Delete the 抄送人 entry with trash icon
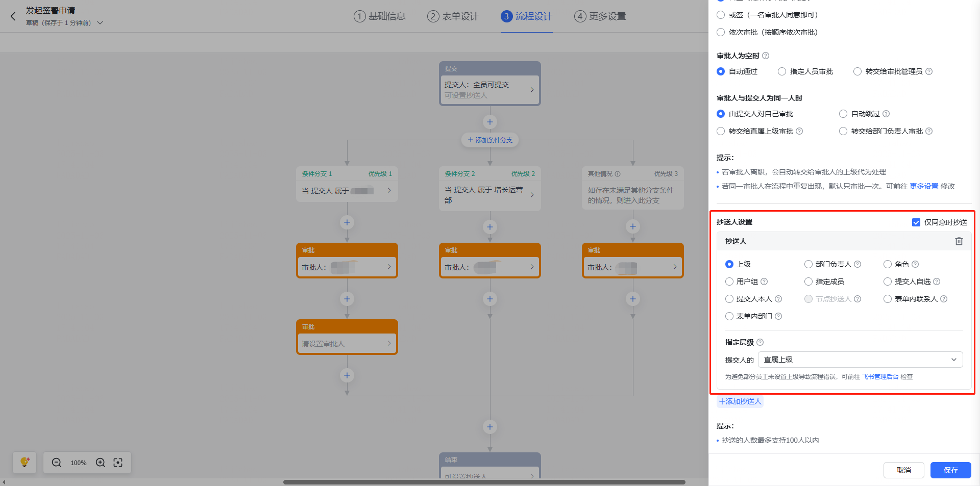Image resolution: width=980 pixels, height=486 pixels. pos(959,241)
